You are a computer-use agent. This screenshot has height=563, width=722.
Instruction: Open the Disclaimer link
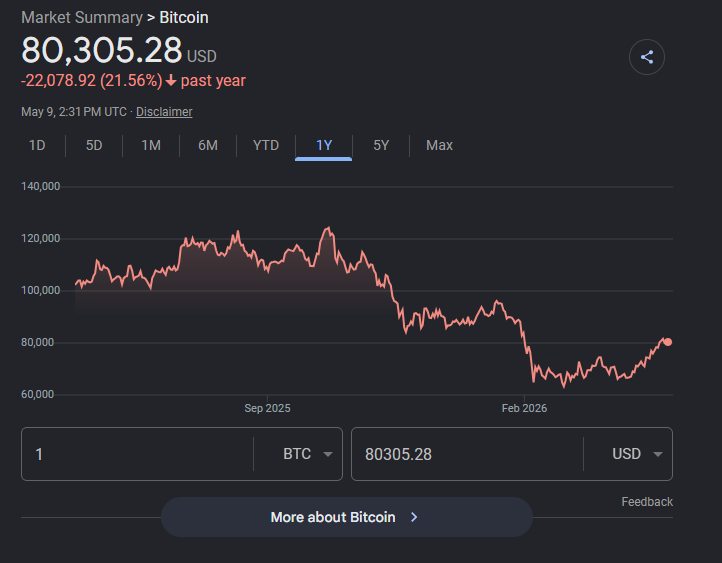[x=164, y=112]
